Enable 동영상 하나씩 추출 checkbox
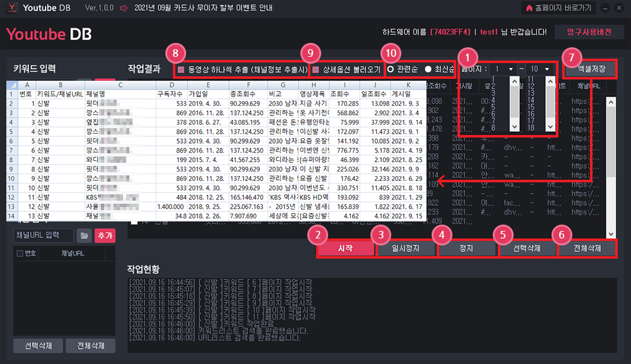This screenshot has width=631, height=364. point(181,69)
